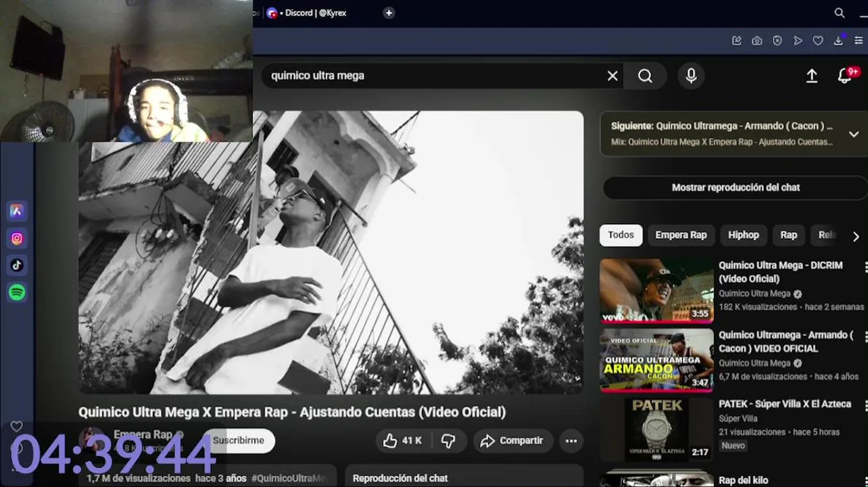Take a snapshot with the camera icon

(757, 41)
